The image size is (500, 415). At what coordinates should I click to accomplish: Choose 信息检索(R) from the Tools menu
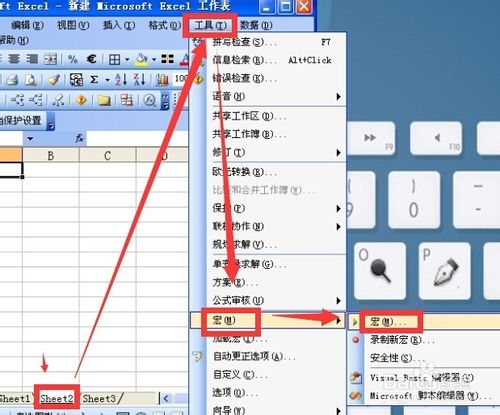click(268, 60)
